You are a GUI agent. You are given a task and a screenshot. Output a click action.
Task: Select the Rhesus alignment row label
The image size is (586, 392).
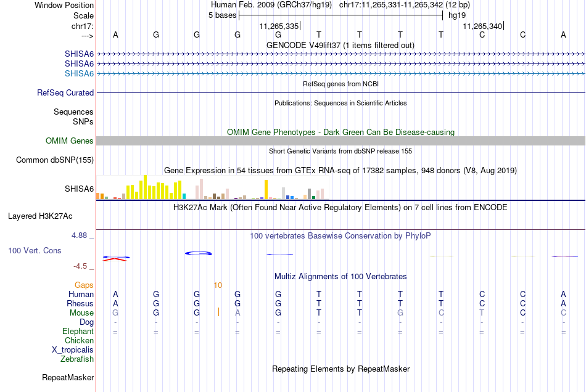(x=80, y=303)
